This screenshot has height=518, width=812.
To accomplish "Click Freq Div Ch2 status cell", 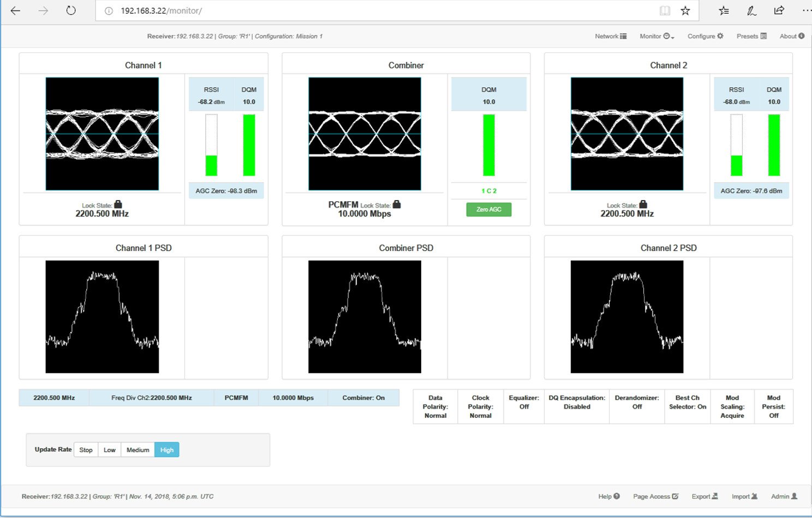I will [152, 397].
